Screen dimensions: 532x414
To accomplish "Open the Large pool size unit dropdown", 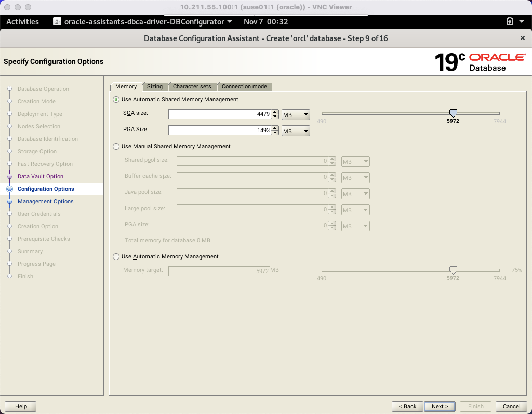I will click(355, 210).
